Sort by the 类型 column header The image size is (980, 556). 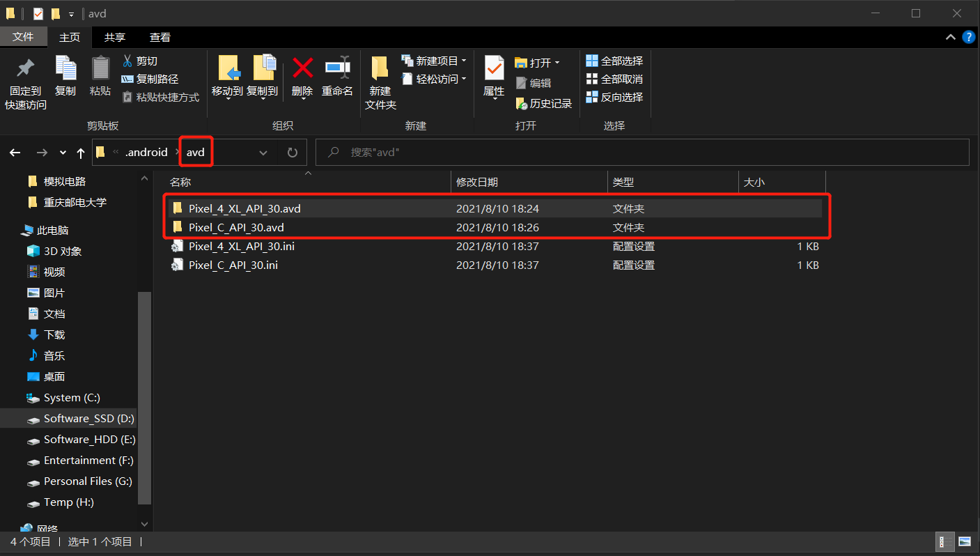[673, 183]
